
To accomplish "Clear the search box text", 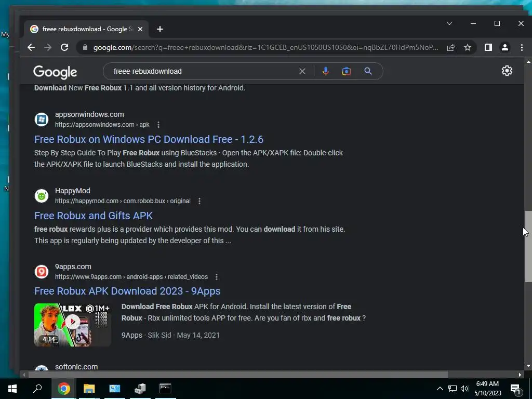I will click(302, 71).
